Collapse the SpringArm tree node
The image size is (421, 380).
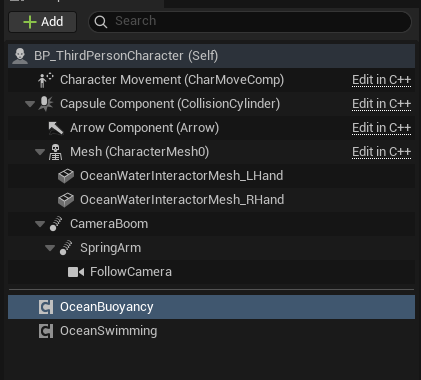click(x=50, y=248)
